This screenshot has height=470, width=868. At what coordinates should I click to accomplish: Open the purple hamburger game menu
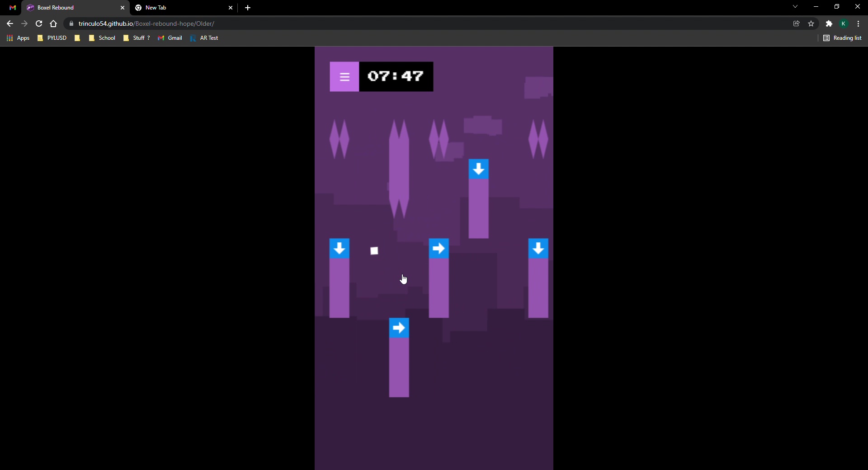click(x=344, y=77)
